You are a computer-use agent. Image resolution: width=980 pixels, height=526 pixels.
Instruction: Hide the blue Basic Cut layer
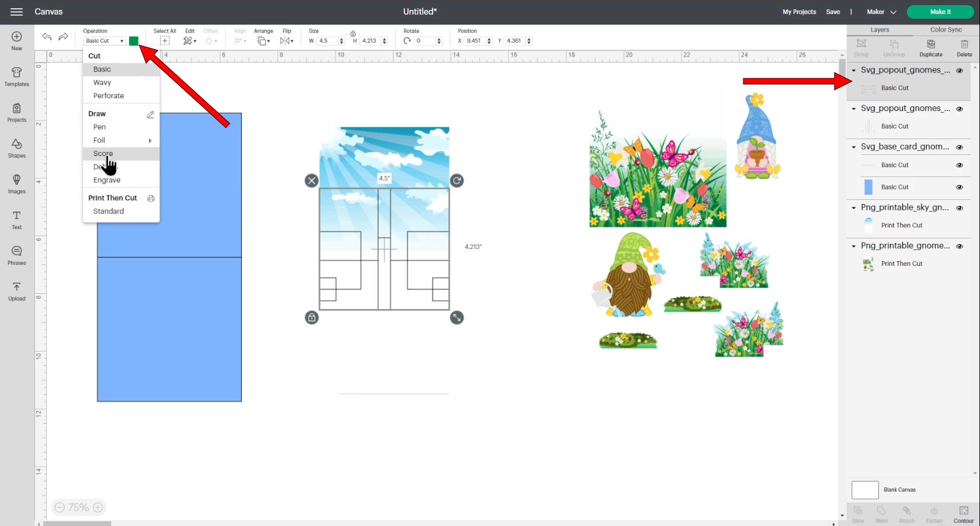(959, 188)
